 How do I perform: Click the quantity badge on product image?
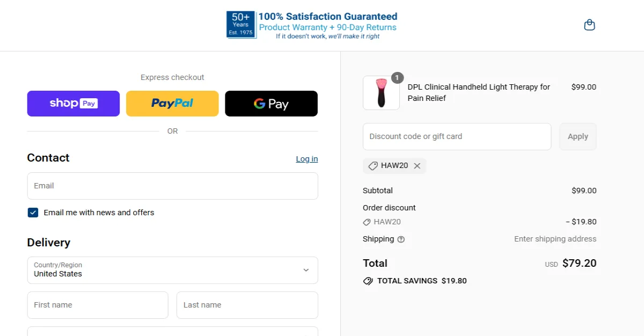397,77
